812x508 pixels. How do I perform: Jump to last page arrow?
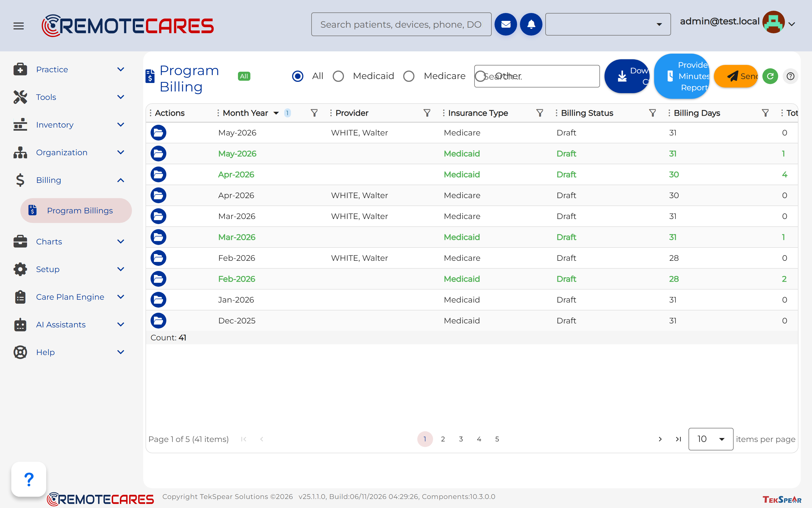(x=678, y=439)
